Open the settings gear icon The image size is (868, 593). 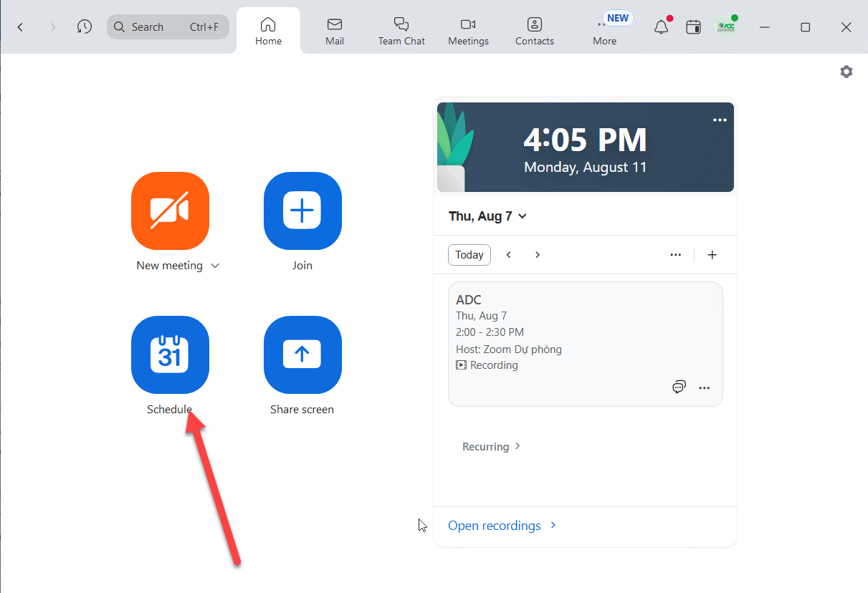click(x=846, y=72)
